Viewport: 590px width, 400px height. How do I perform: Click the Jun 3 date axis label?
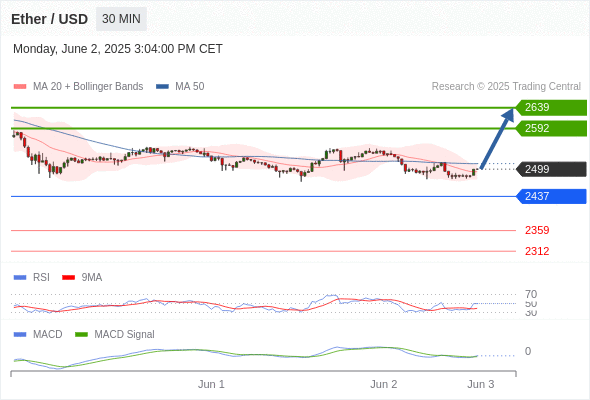pos(481,384)
